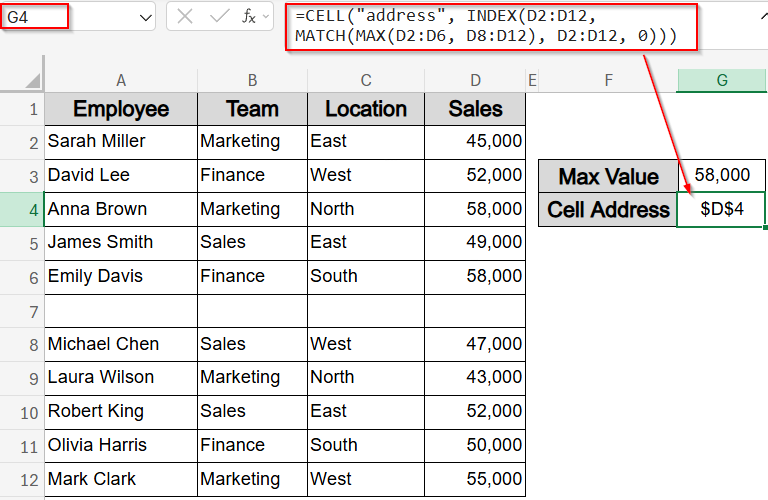Viewport: 768px width, 500px height.
Task: Select Olivia Harris's Finance team cell
Action: (252, 446)
